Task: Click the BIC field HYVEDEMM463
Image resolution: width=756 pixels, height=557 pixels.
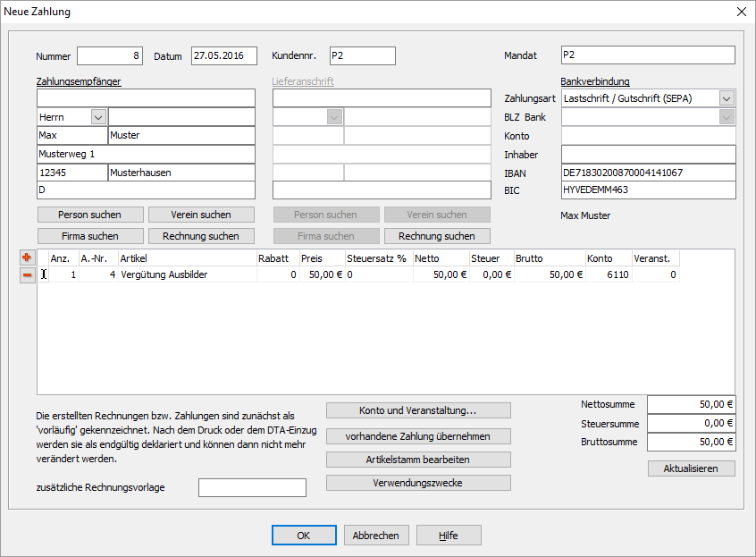Action: coord(649,190)
